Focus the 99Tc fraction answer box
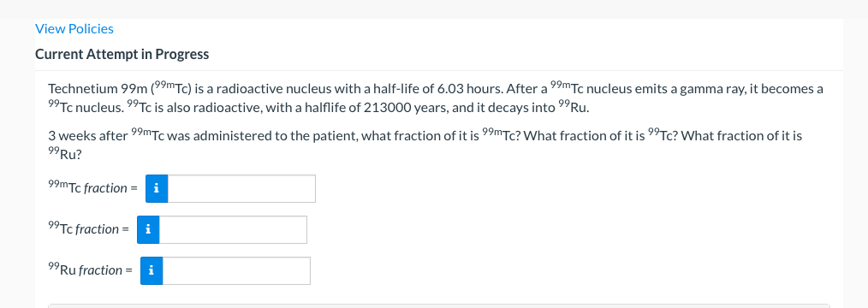The image size is (868, 308). (233, 229)
